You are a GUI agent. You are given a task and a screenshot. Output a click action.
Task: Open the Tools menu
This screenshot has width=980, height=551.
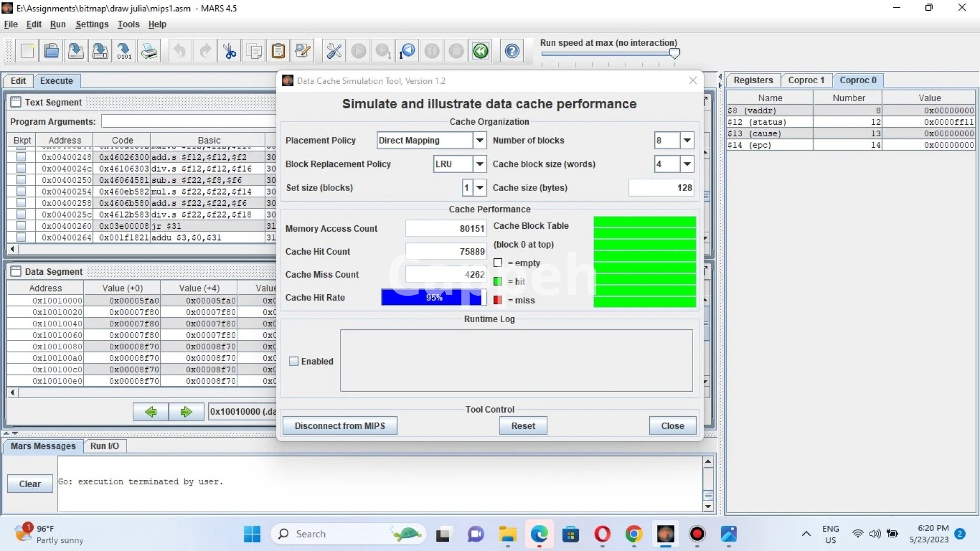[128, 24]
